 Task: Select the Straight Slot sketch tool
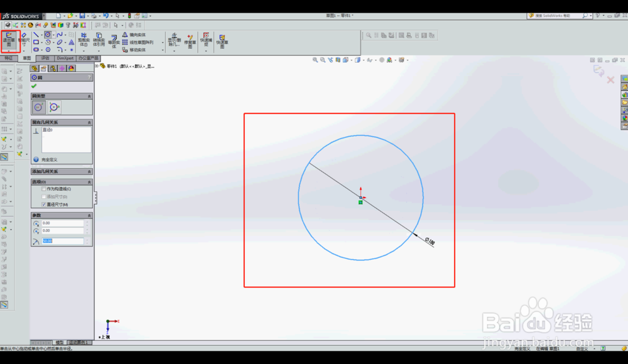tap(36, 50)
